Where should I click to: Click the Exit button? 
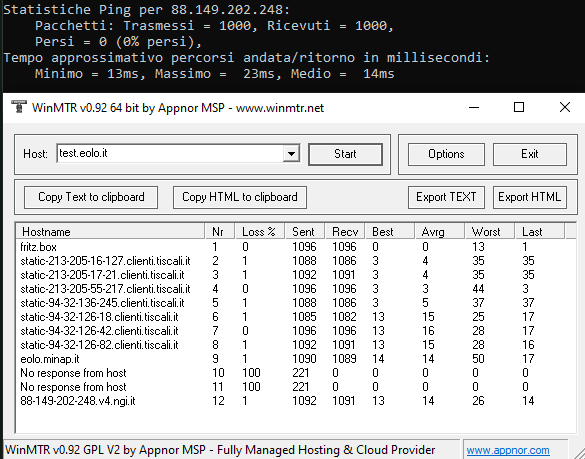click(530, 154)
